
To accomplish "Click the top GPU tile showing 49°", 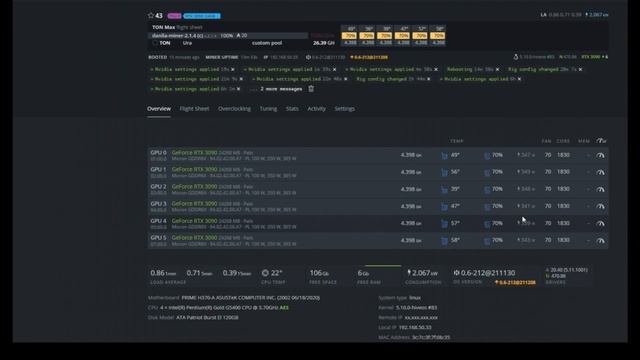I will coord(349,36).
